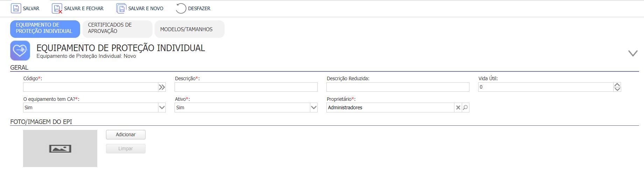The height and width of the screenshot is (173, 644).
Task: Open Proprietário lookup magnifier icon
Action: (465, 108)
